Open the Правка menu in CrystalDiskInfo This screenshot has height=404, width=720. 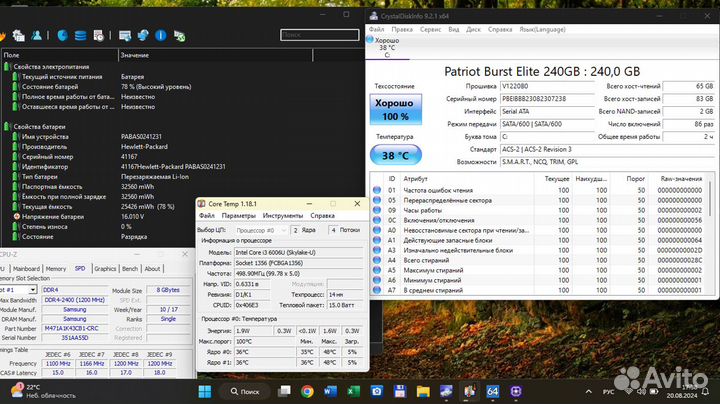[x=402, y=29]
